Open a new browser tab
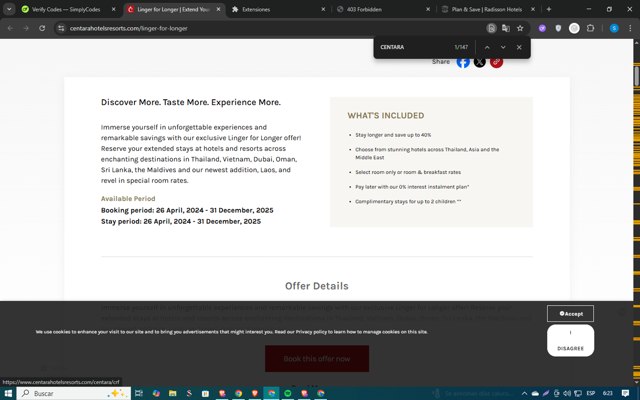This screenshot has height=400, width=640. 549,9
